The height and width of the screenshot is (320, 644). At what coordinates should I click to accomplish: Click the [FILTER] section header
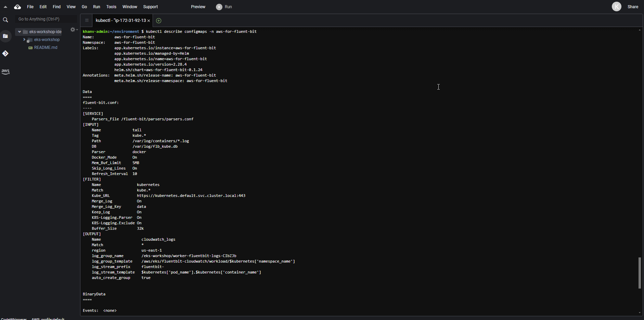92,179
